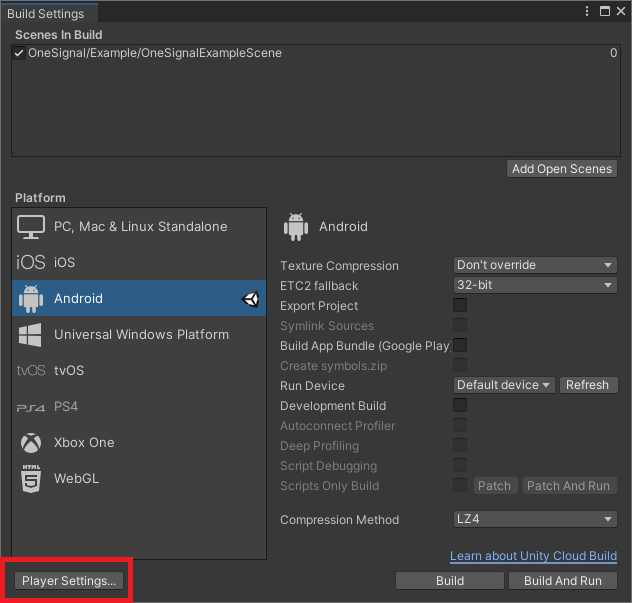
Task: Click the iOS platform logo icon
Action: click(x=31, y=262)
